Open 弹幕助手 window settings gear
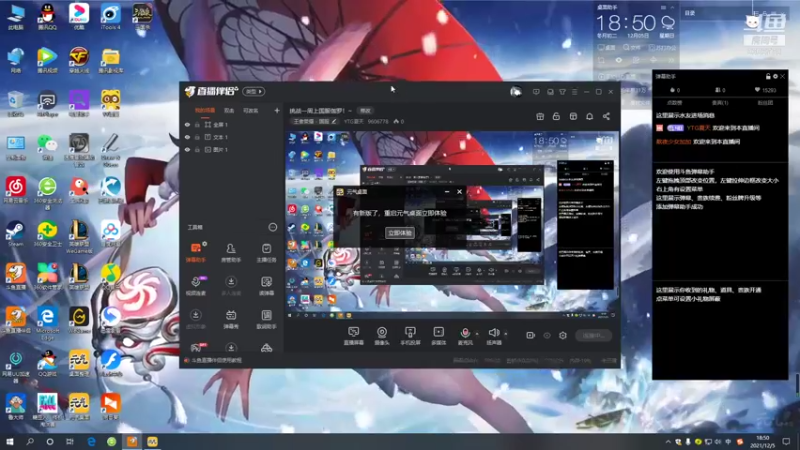The image size is (800, 450). click(775, 77)
